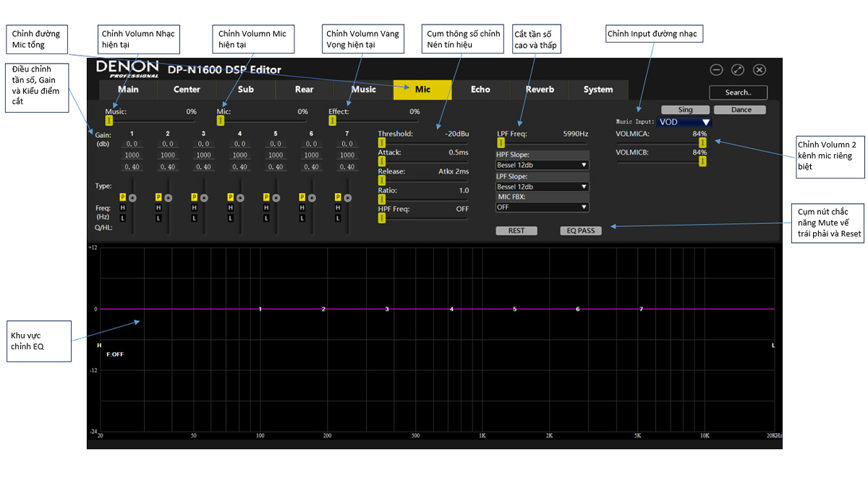Click the EQ PASS button
868x496 pixels.
(x=581, y=231)
